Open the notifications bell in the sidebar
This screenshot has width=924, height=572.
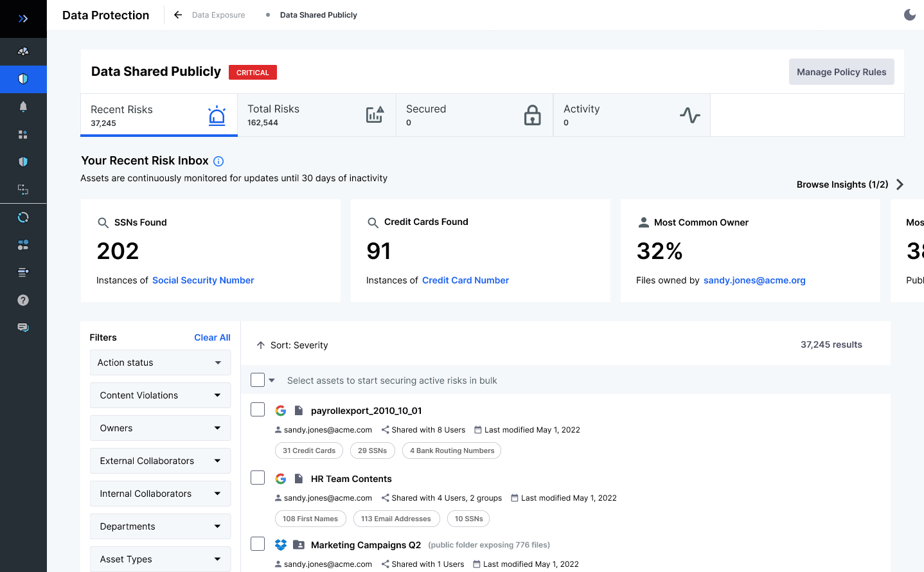coord(23,106)
